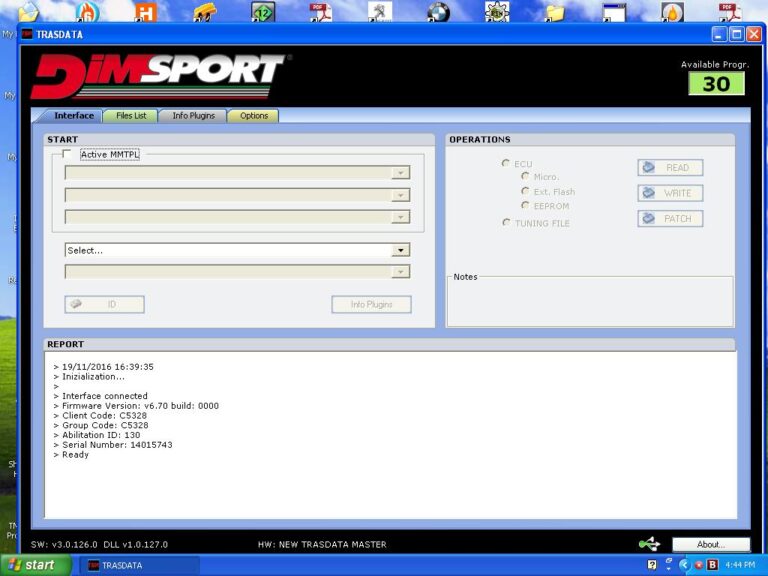Screen dimensions: 768x576
Task: Open the green 12 desktop shortcut
Action: pos(263,12)
